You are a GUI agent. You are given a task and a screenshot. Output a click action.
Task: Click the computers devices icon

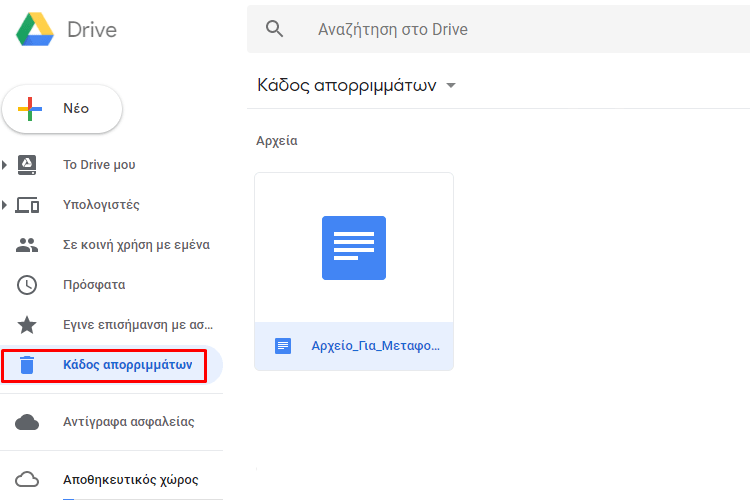(x=27, y=205)
